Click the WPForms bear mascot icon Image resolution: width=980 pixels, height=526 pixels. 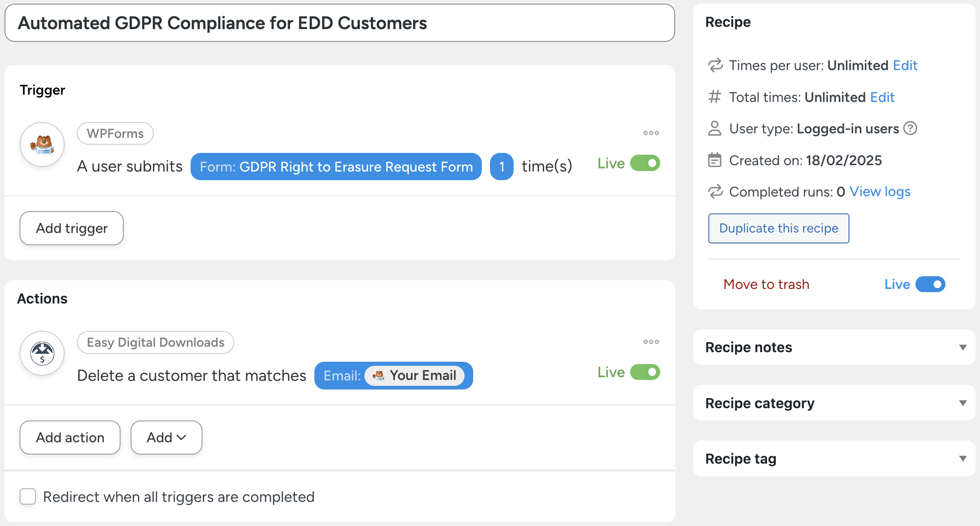click(x=42, y=145)
